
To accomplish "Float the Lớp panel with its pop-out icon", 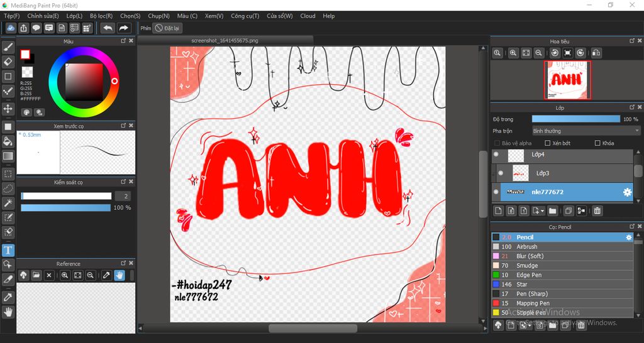I will click(632, 107).
